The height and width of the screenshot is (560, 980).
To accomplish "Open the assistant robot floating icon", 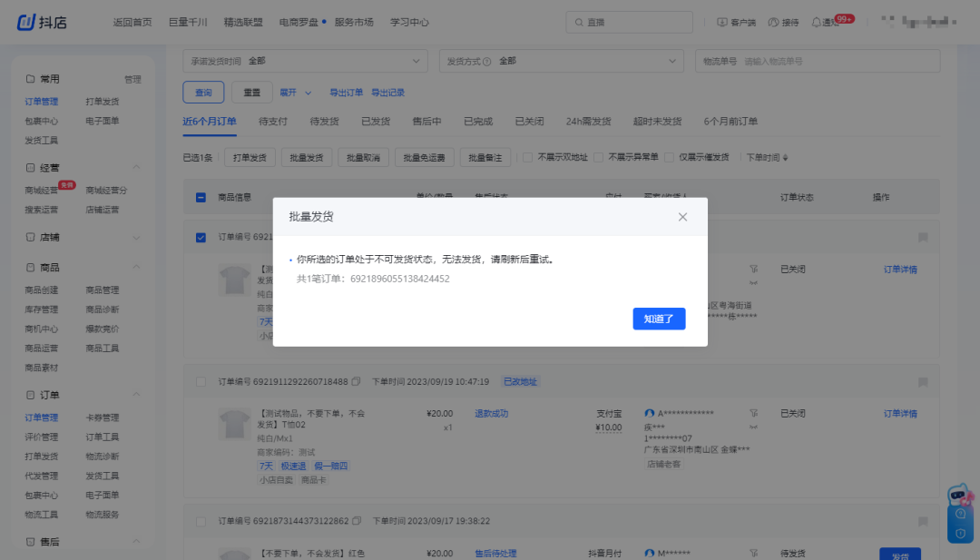I will click(960, 496).
